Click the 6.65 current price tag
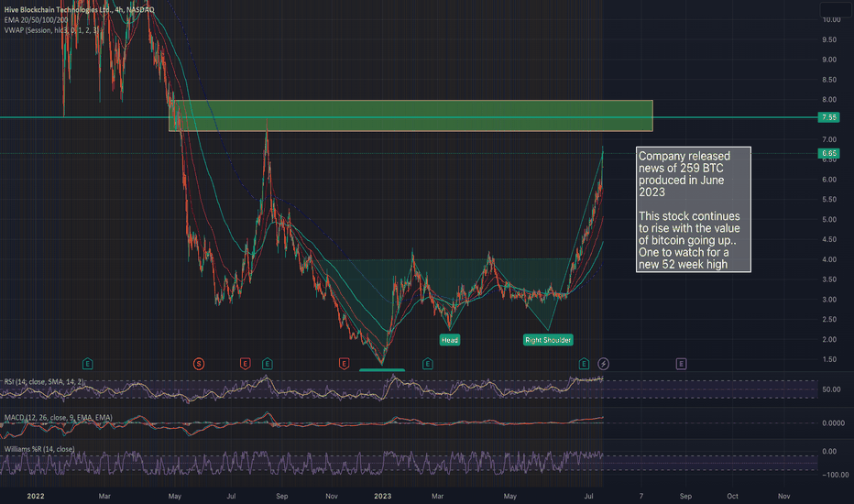Viewport: 854px width, 504px height. pos(829,154)
